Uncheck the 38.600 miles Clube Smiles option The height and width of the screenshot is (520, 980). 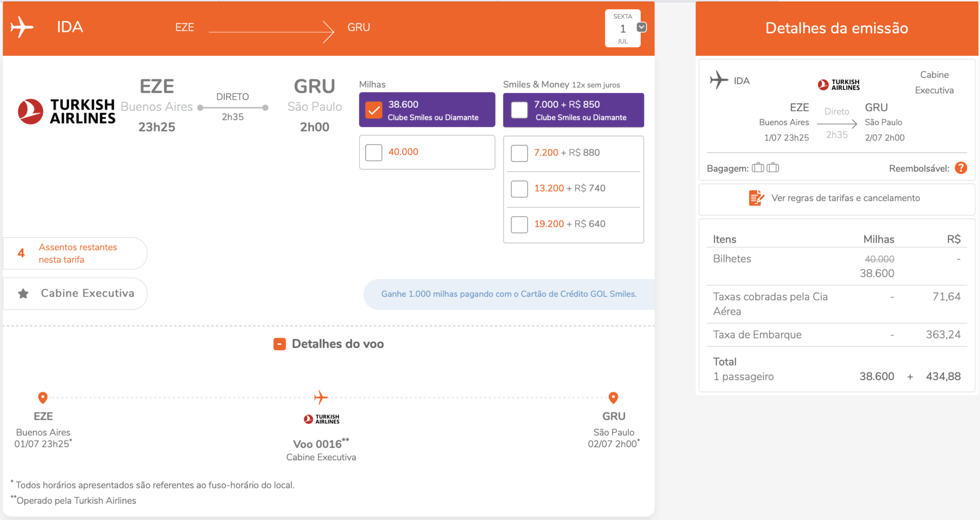coord(374,110)
